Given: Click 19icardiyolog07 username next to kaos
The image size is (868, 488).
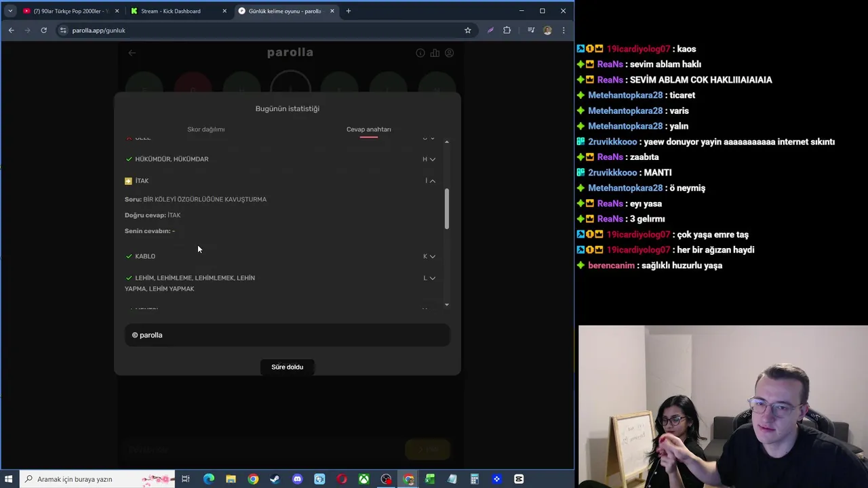Looking at the screenshot, I should click(638, 49).
